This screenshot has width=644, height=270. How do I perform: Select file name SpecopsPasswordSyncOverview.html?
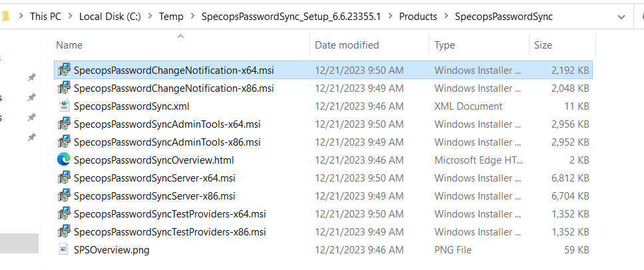coord(154,160)
